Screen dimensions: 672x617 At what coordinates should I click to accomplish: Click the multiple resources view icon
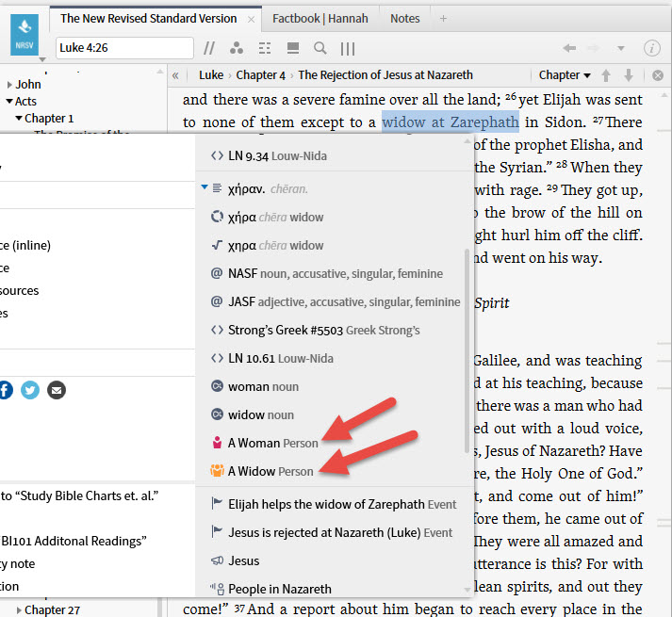(293, 48)
